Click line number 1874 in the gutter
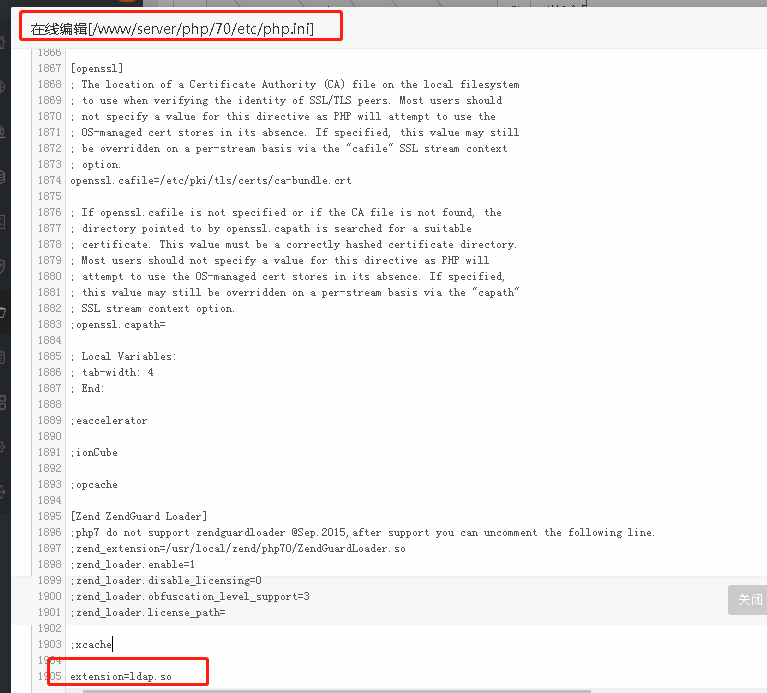Viewport: 767px width, 693px height. click(50, 180)
